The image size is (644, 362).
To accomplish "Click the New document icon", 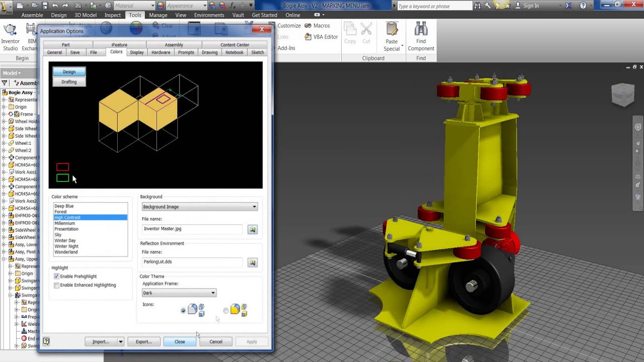I will [x=20, y=6].
